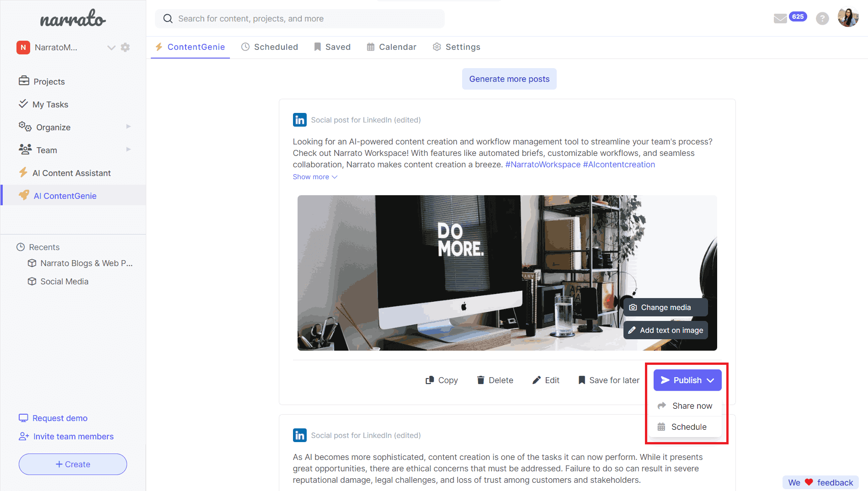The height and width of the screenshot is (491, 868).
Task: Open Projects in the sidebar
Action: 42,81
